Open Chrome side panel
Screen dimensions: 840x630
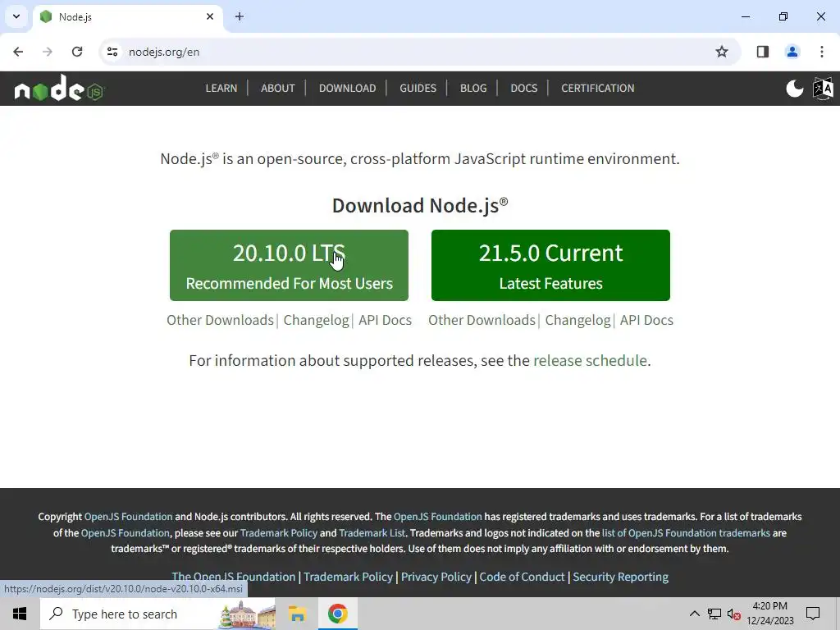coord(763,52)
